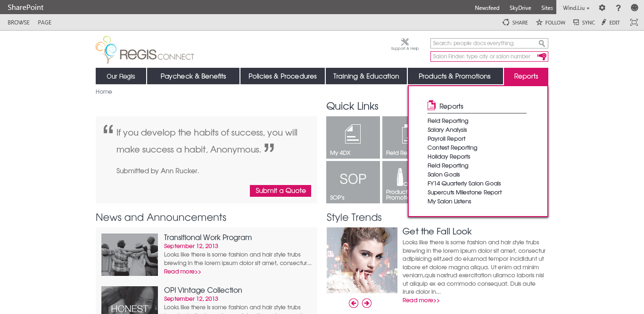Viewport: 644px width, 314px height.
Task: Open the SOP's quick link tile
Action: pyautogui.click(x=353, y=182)
